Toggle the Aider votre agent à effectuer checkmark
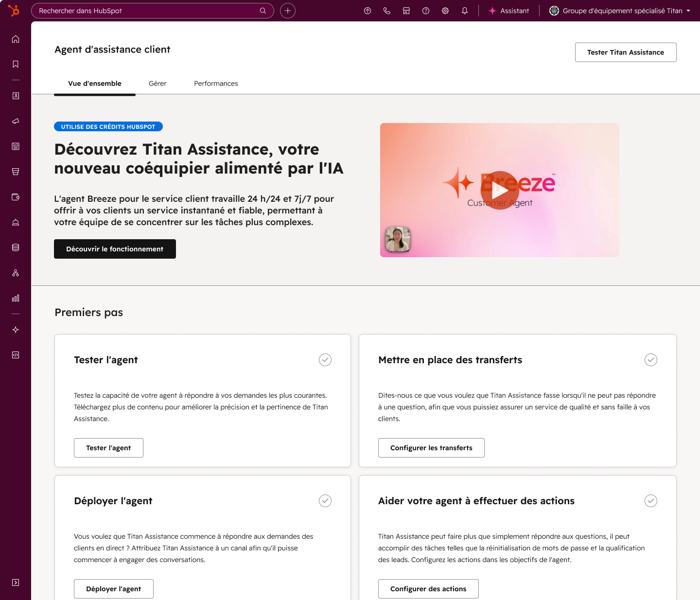 tap(651, 501)
